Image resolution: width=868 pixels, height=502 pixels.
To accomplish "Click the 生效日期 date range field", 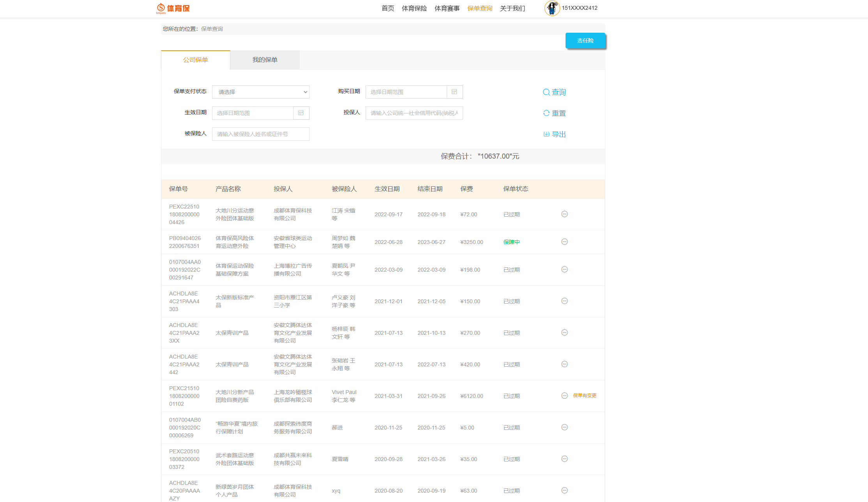I will point(253,113).
